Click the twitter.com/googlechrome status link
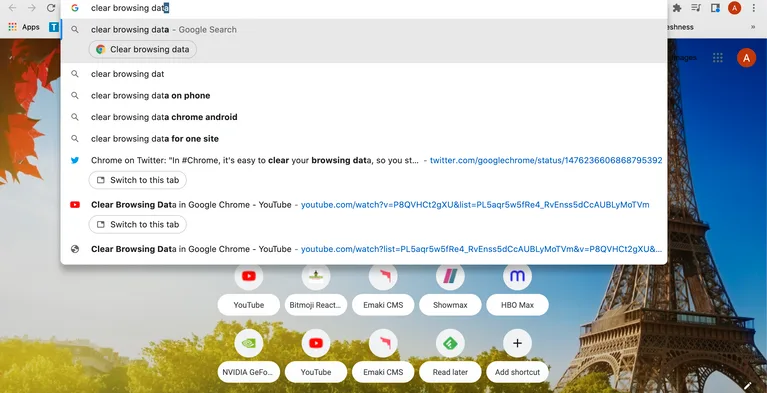The width and height of the screenshot is (767, 393). coord(546,160)
